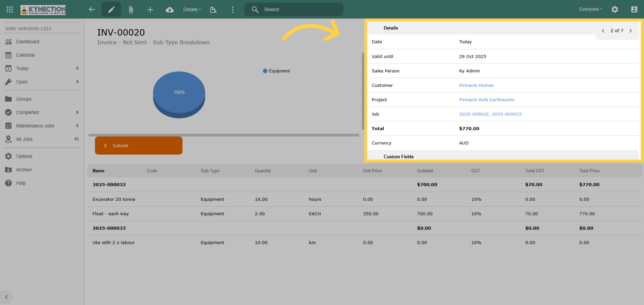Open the three-dot more options menu
Screen dimensions: 644x305
[x=233, y=10]
